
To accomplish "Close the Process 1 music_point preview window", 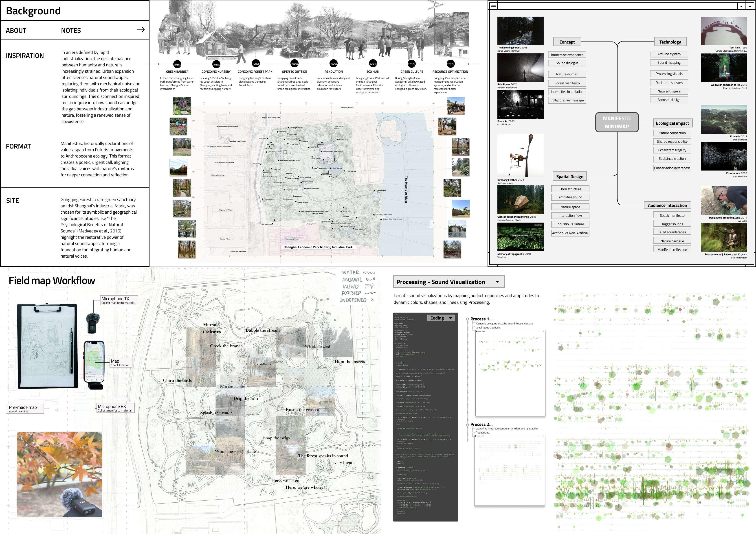I will 543,332.
